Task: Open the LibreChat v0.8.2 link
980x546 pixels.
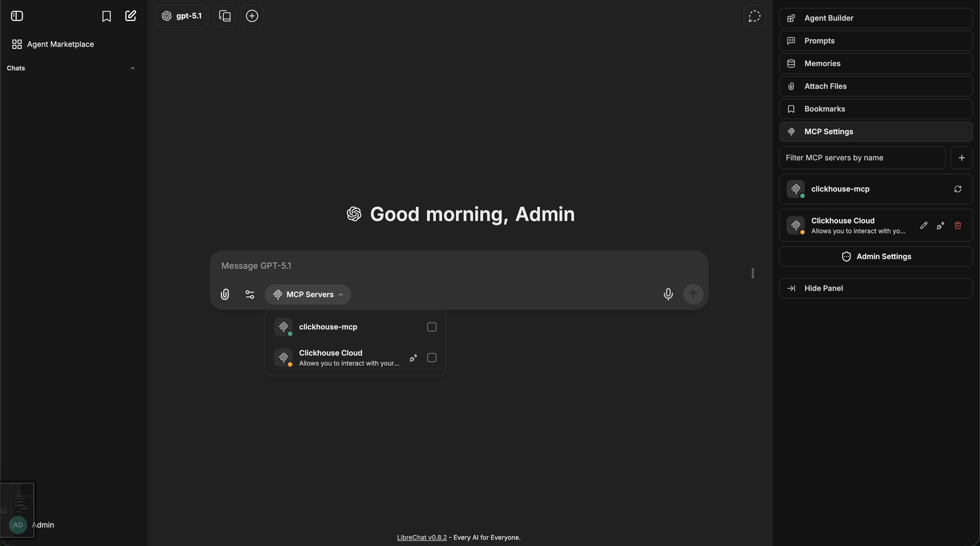Action: click(422, 537)
